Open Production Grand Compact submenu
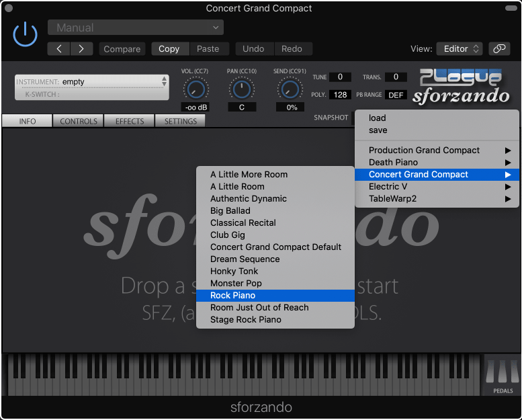This screenshot has width=522, height=420. coord(437,151)
